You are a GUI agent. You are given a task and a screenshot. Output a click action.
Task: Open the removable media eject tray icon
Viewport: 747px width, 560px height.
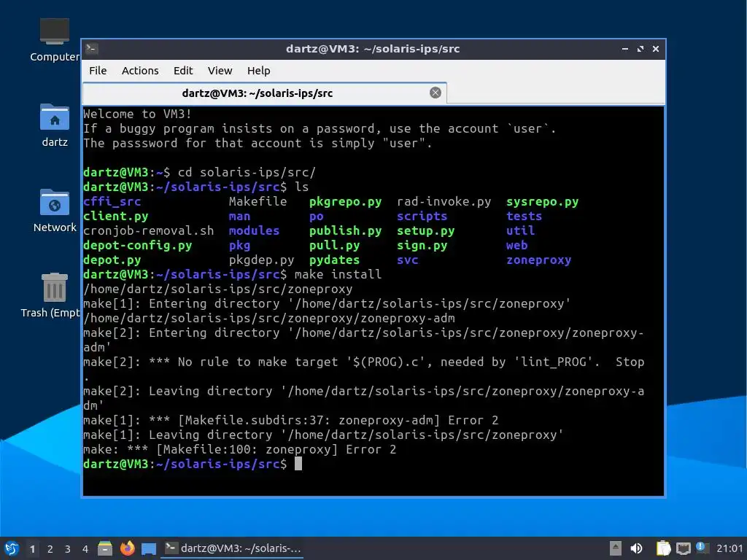click(616, 548)
